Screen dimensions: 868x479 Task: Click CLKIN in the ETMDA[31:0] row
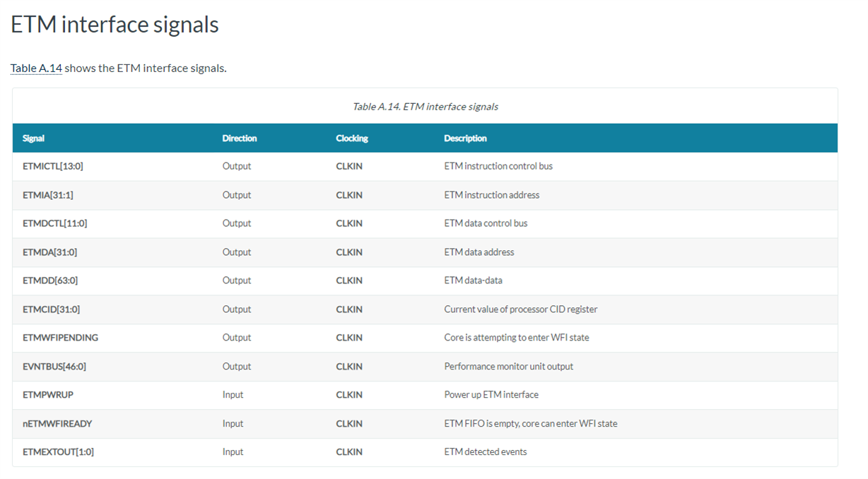[349, 252]
